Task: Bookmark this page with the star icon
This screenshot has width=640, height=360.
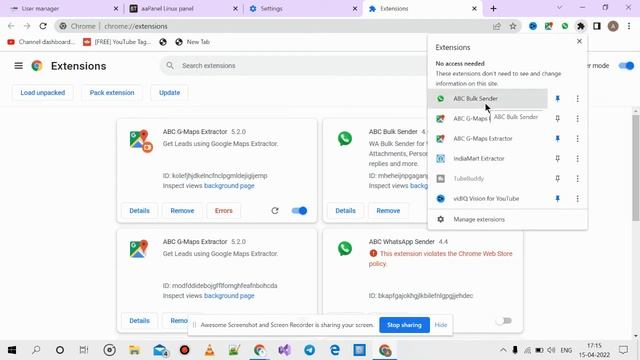Action: click(513, 26)
